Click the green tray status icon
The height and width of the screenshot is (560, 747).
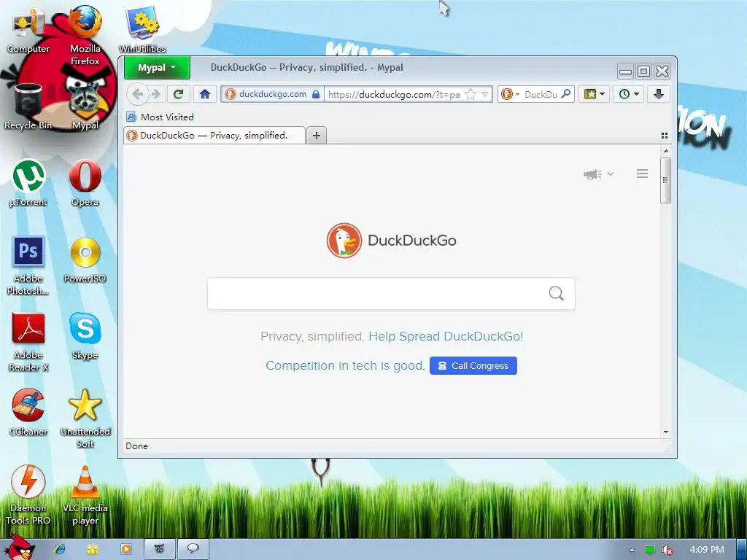click(x=649, y=550)
